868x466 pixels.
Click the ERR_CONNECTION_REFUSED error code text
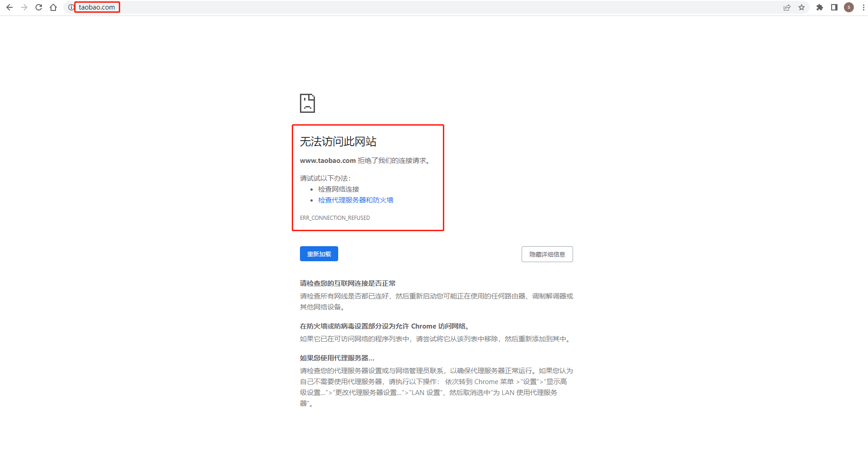[335, 218]
